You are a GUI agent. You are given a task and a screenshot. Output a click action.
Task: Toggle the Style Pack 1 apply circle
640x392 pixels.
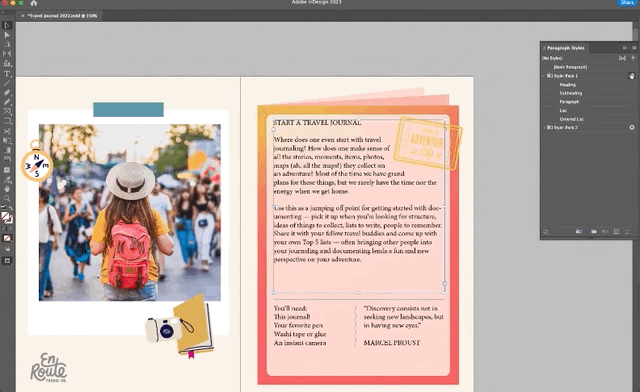point(631,76)
